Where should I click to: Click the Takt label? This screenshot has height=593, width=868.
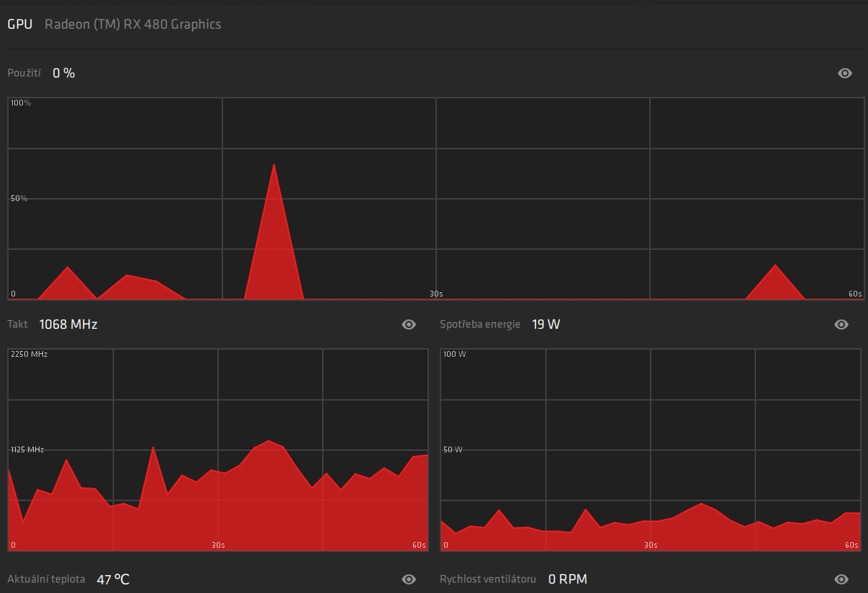(x=18, y=324)
